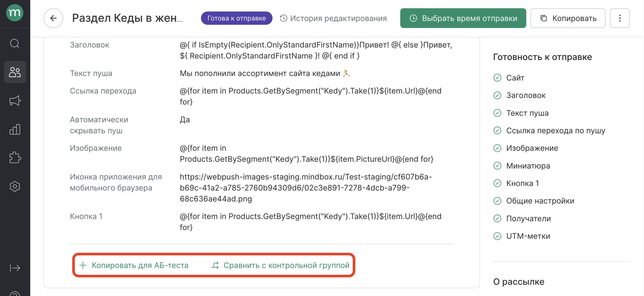Screen dimensions: 644x296
Task: Click 'Выбрать время отправки' button
Action: pos(463,18)
